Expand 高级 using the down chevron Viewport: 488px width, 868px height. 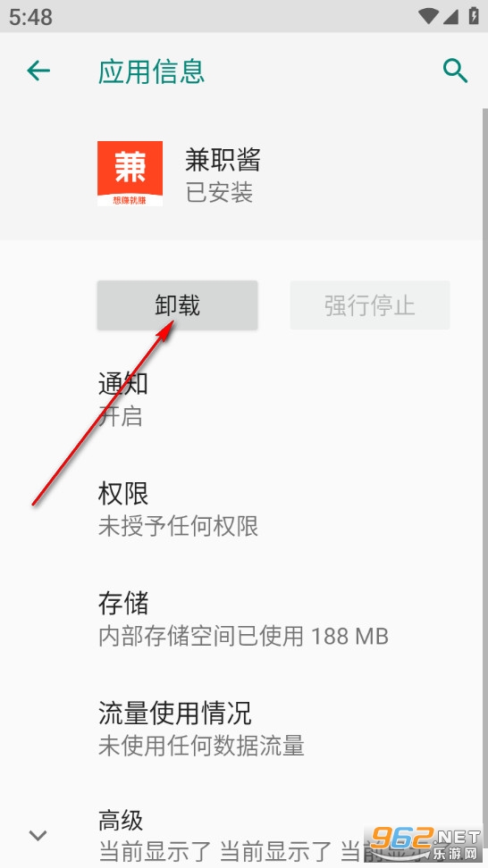pos(38,835)
